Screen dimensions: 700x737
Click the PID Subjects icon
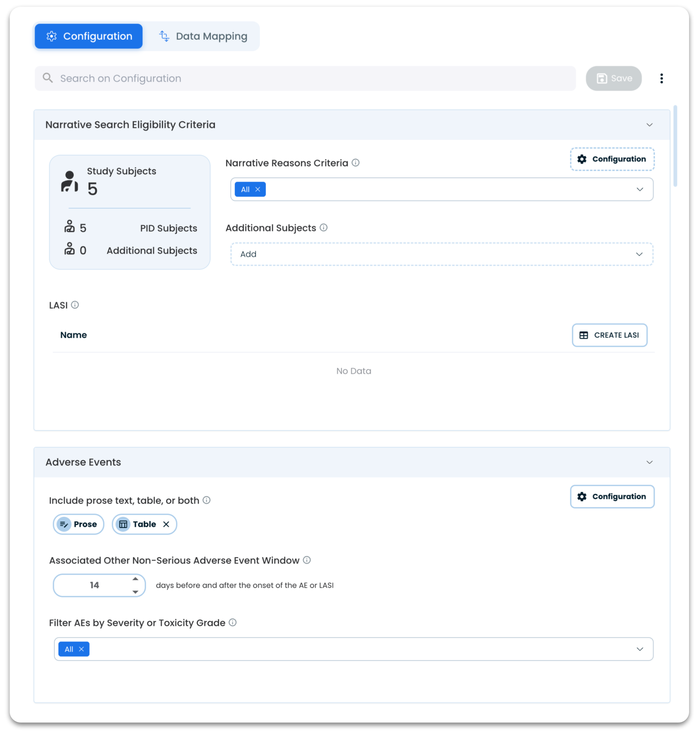click(69, 226)
